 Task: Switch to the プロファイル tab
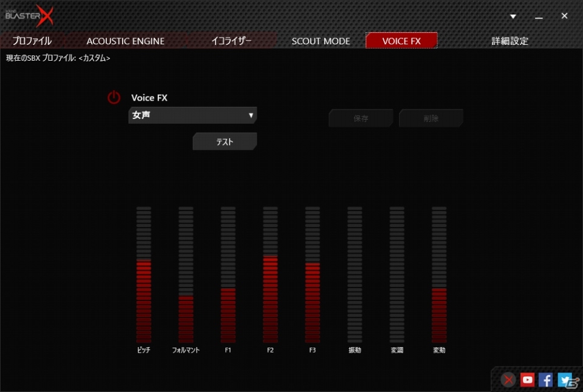(x=32, y=41)
